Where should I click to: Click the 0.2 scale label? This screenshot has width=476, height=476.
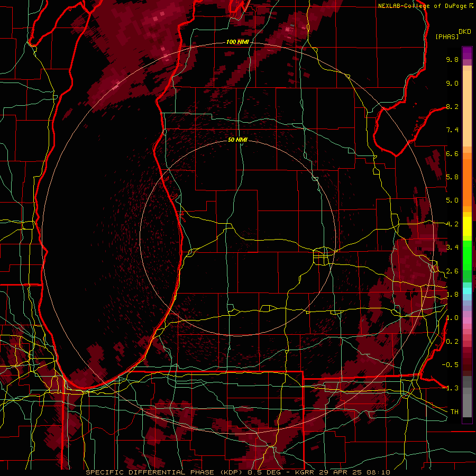pyautogui.click(x=452, y=342)
